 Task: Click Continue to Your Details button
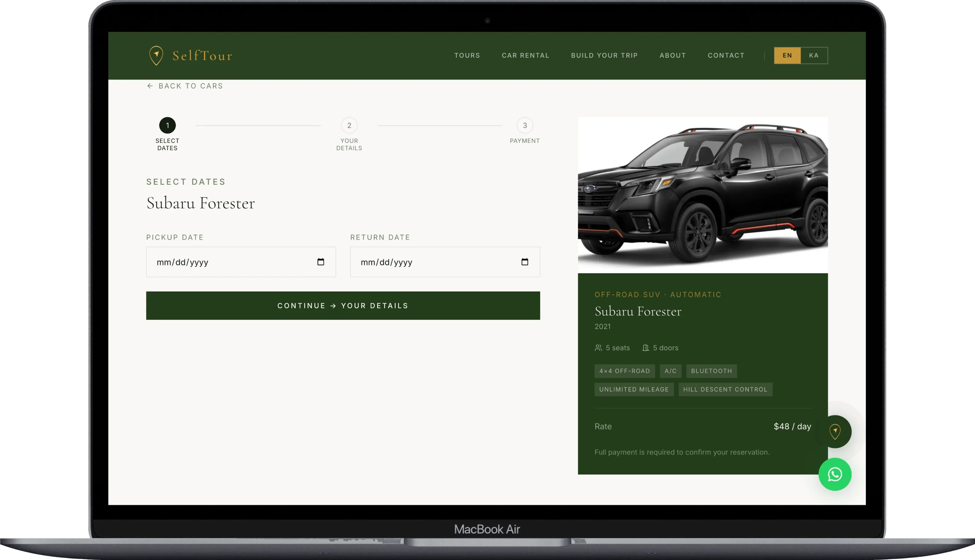click(343, 306)
